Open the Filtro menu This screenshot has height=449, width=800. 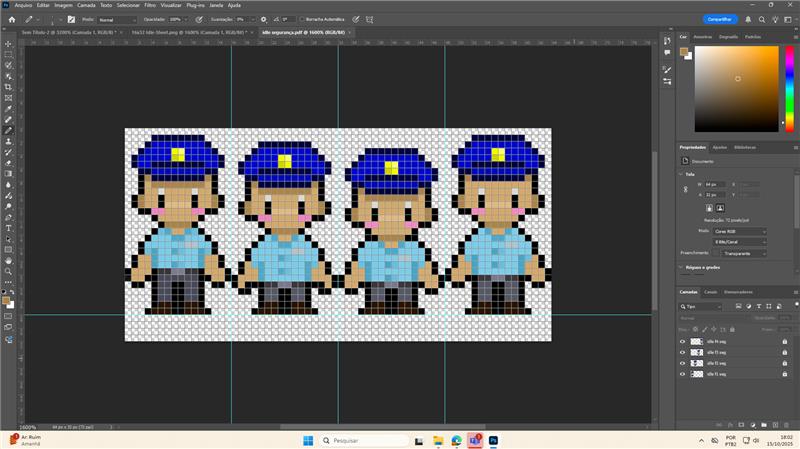coord(150,5)
